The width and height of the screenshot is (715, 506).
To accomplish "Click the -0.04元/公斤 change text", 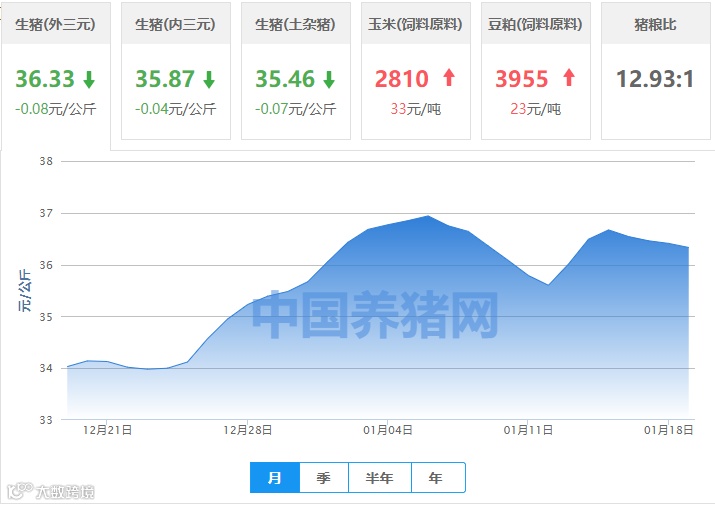I will [176, 109].
